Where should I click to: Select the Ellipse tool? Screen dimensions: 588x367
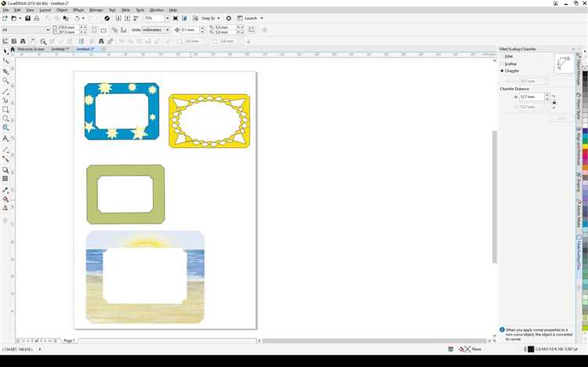5,119
